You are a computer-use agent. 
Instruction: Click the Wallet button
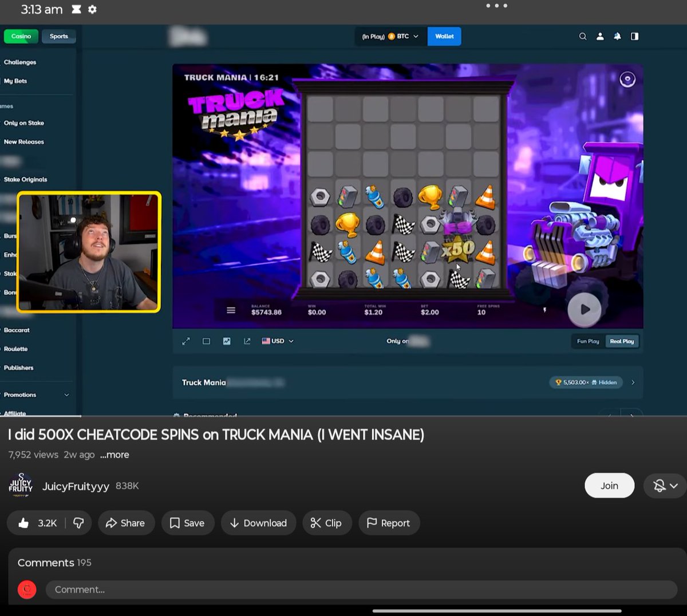coord(444,36)
